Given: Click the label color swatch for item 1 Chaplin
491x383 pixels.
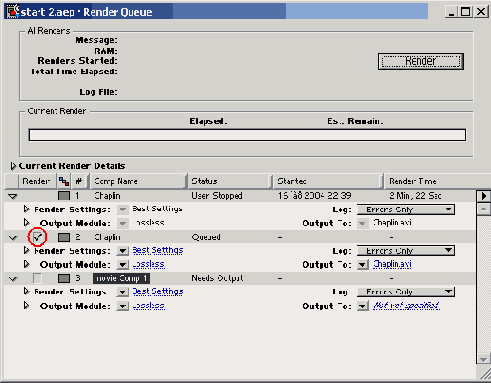Looking at the screenshot, I should click(x=64, y=196).
